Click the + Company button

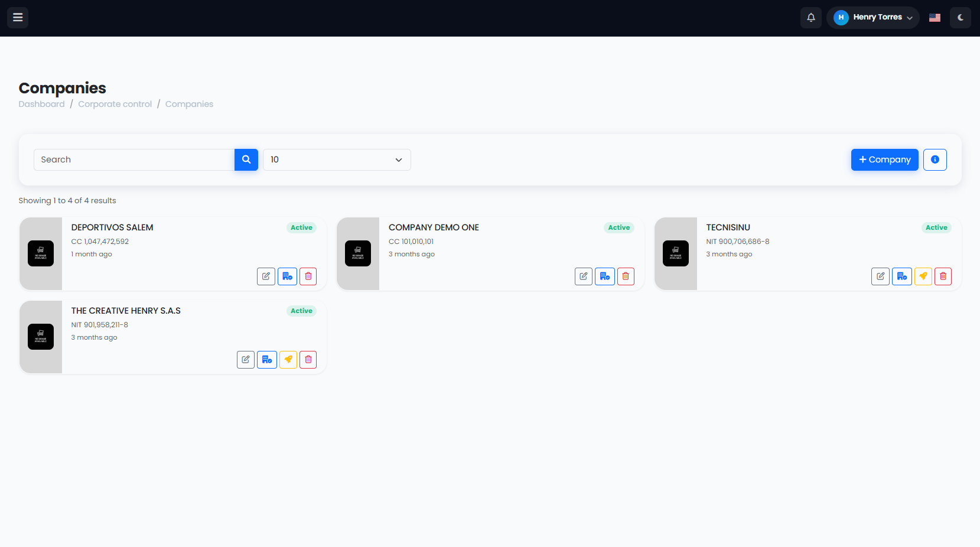click(x=884, y=159)
